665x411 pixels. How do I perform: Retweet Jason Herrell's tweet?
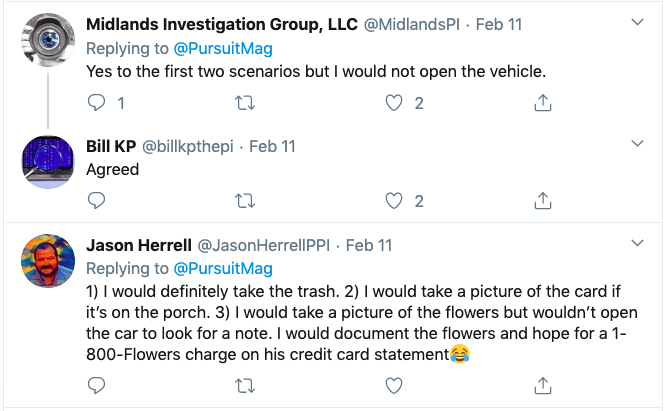click(x=245, y=384)
